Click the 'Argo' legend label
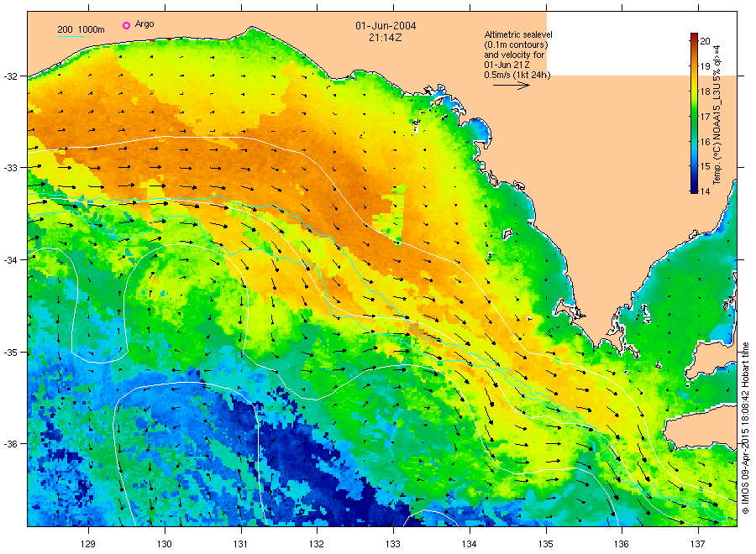This screenshot has width=756, height=554. (x=144, y=24)
